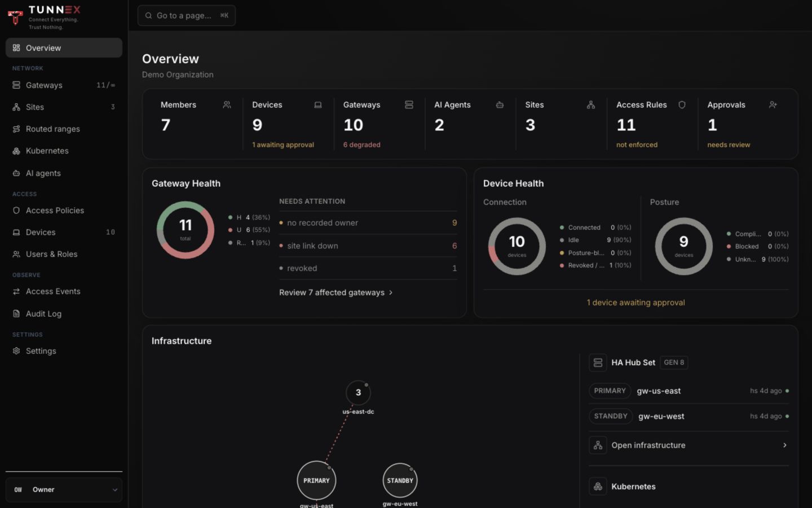
Task: Click 1 awaiting approval under Devices
Action: [x=283, y=145]
